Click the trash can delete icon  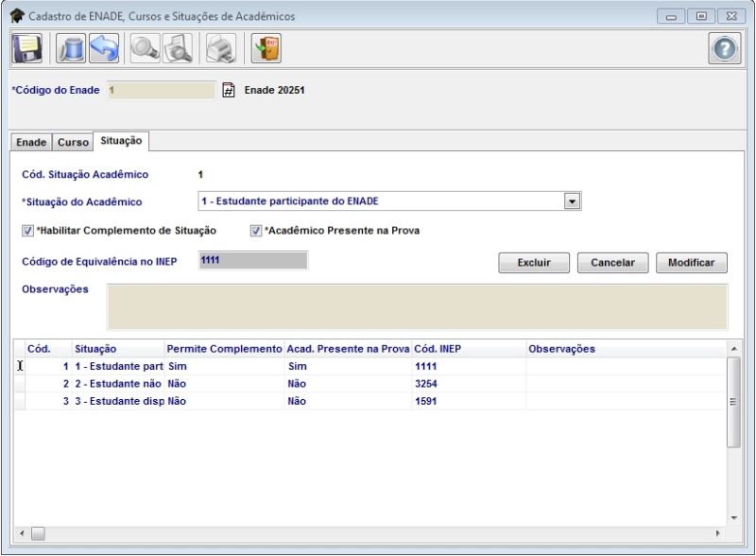[71, 48]
